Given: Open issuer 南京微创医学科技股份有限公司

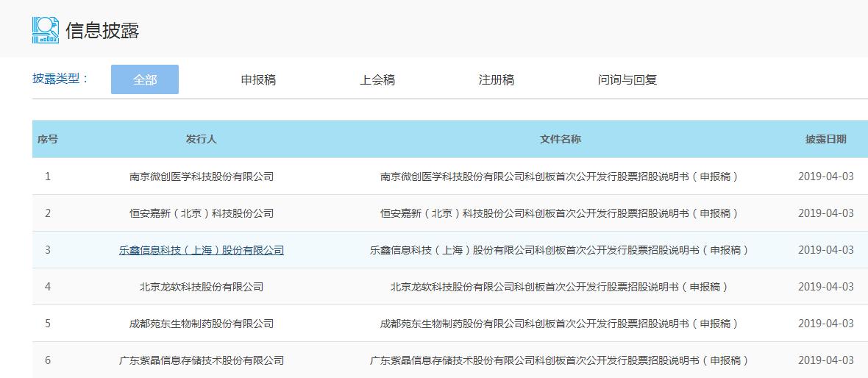Looking at the screenshot, I should click(201, 176).
